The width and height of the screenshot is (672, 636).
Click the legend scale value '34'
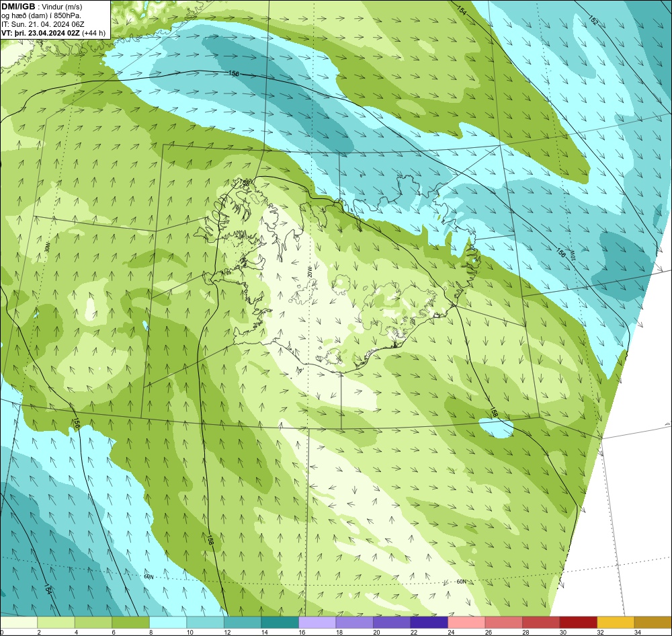[638, 632]
